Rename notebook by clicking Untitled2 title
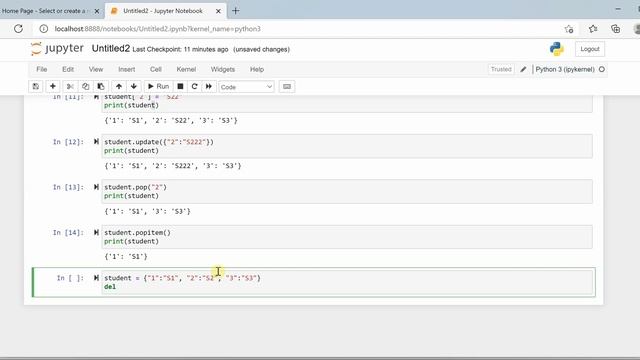 point(111,49)
